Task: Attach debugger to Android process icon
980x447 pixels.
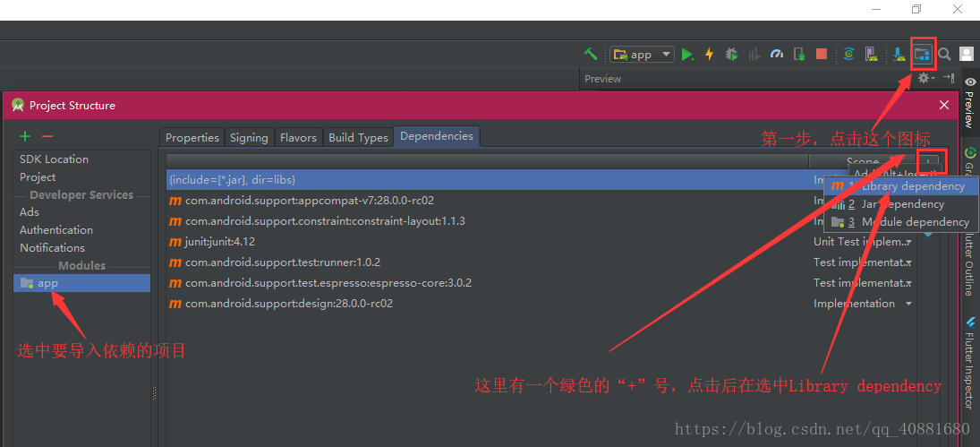Action: (799, 55)
